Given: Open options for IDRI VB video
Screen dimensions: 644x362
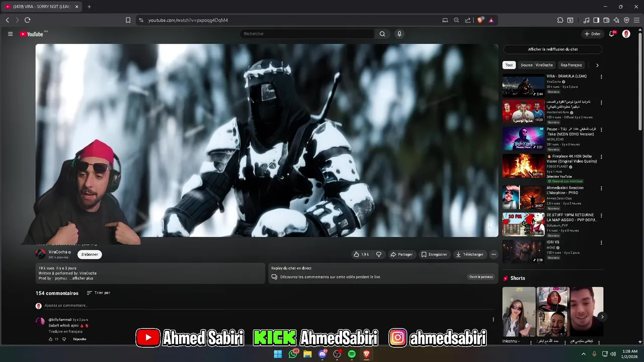Looking at the screenshot, I should tap(601, 243).
